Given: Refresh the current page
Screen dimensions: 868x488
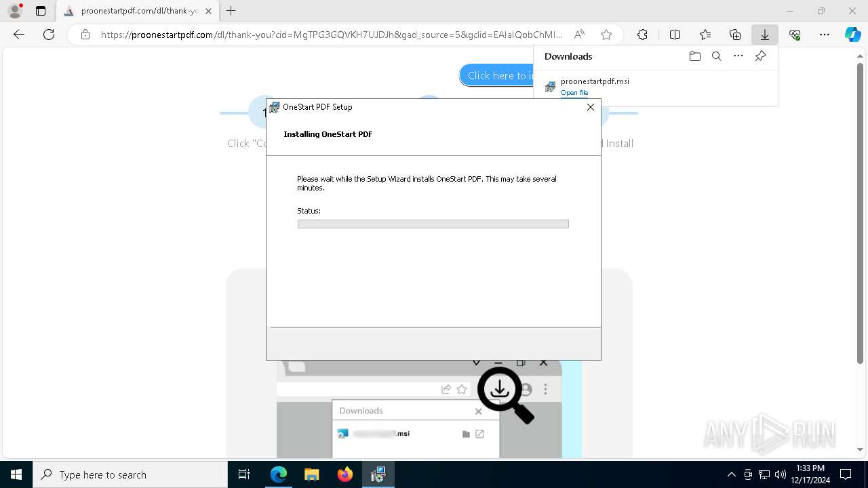Looking at the screenshot, I should [49, 35].
